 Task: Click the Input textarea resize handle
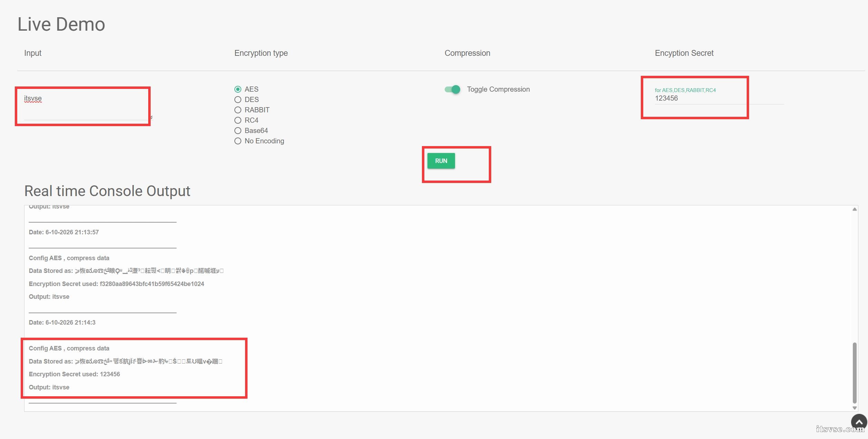[151, 118]
